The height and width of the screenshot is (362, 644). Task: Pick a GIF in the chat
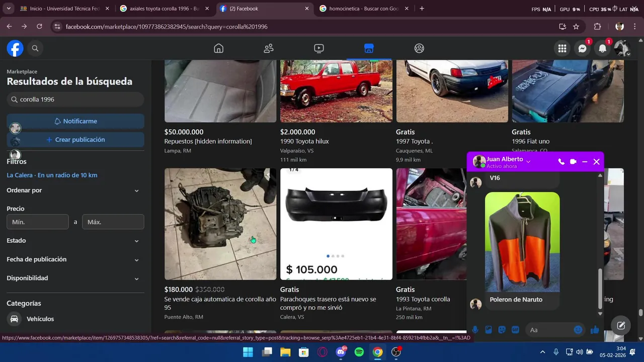(515, 330)
